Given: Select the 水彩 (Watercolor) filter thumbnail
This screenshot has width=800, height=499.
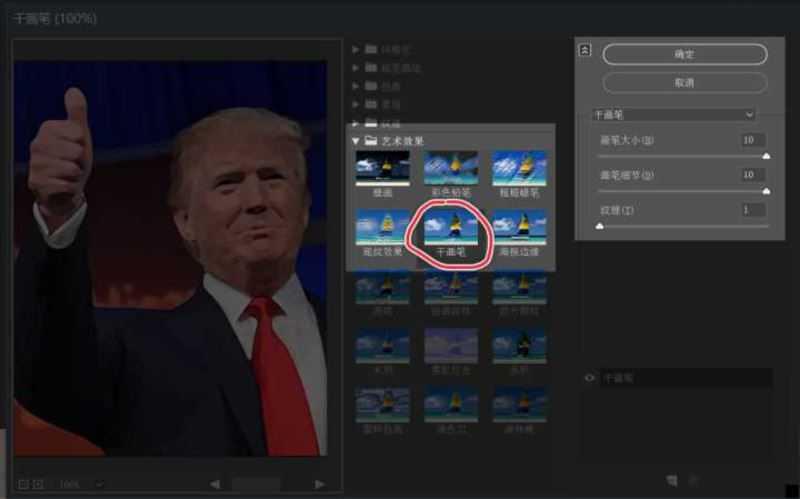Looking at the screenshot, I should (519, 345).
